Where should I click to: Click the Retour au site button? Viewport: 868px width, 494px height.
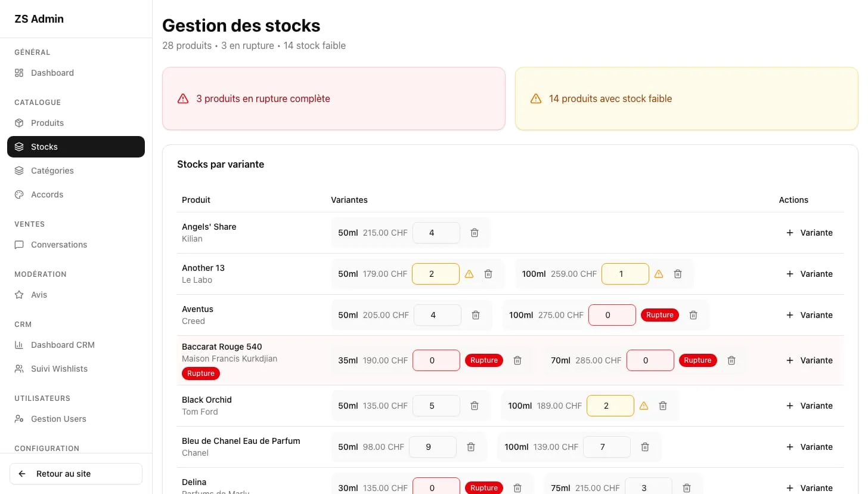pyautogui.click(x=76, y=474)
